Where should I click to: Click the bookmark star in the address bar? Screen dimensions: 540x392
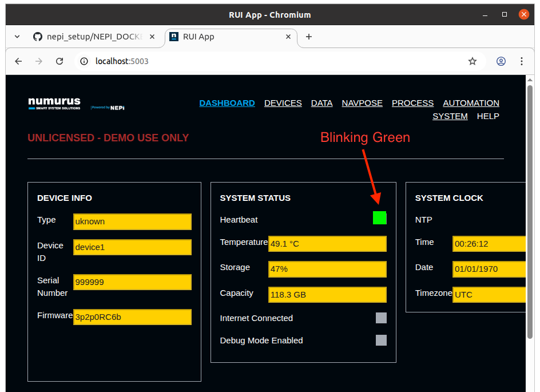pyautogui.click(x=472, y=61)
